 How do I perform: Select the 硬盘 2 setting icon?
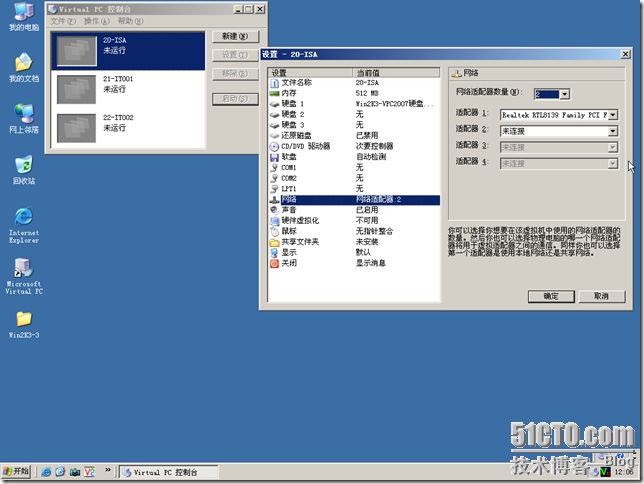pyautogui.click(x=274, y=115)
